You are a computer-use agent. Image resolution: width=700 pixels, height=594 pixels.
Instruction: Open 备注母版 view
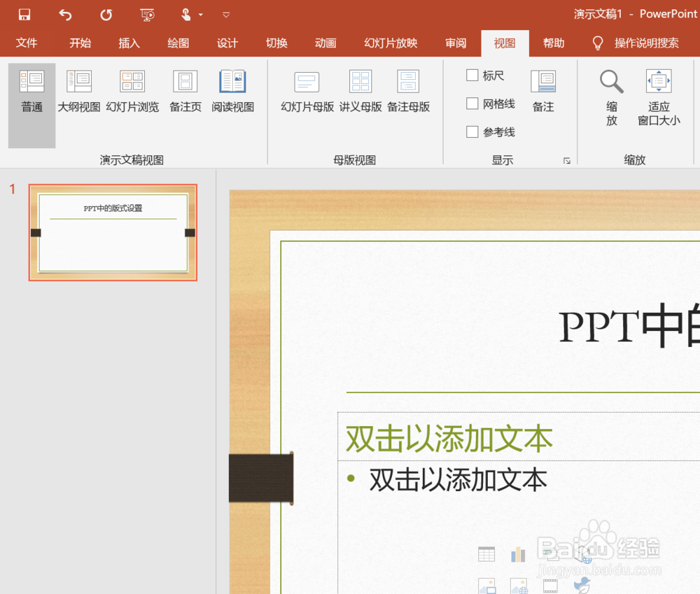(408, 91)
